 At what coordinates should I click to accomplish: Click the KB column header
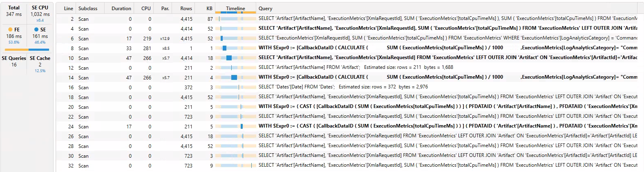209,9
